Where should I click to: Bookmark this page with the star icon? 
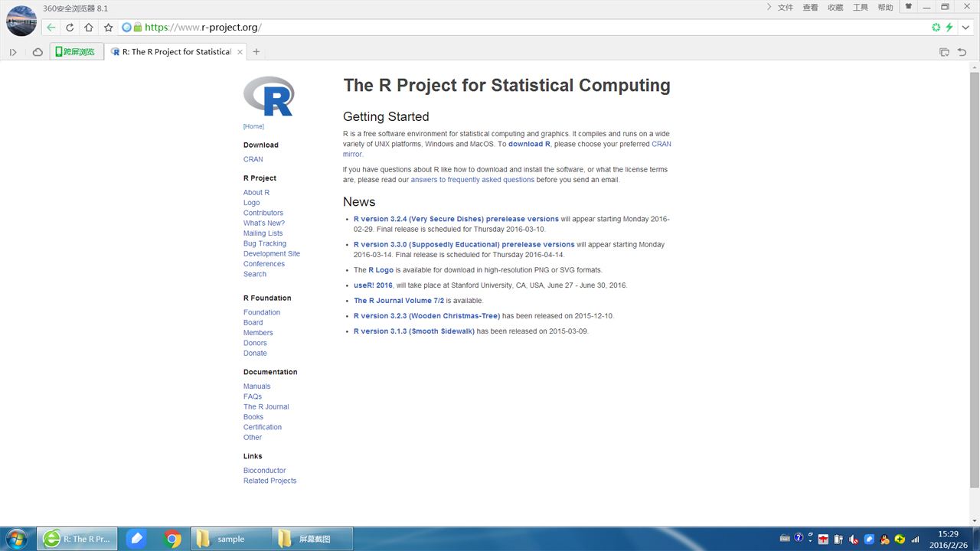tap(108, 28)
